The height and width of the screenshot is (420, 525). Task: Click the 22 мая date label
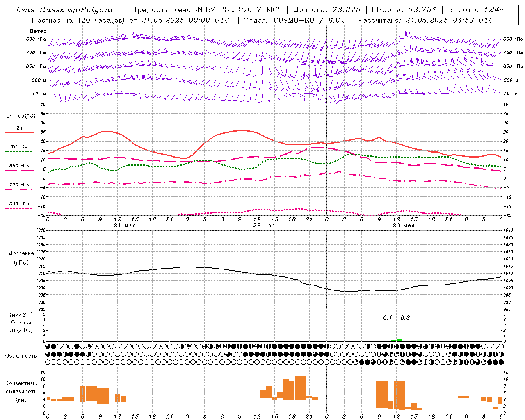click(x=264, y=226)
